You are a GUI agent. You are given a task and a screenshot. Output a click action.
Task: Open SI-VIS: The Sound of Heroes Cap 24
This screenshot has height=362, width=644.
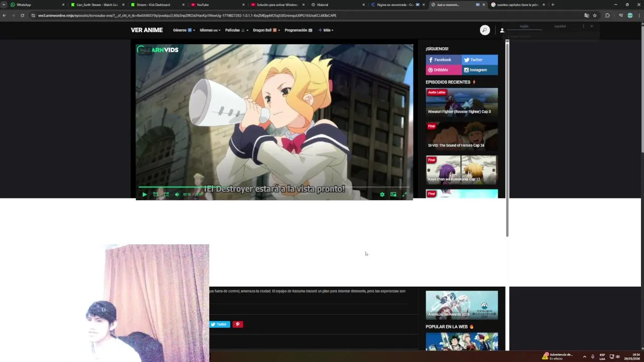(x=462, y=136)
